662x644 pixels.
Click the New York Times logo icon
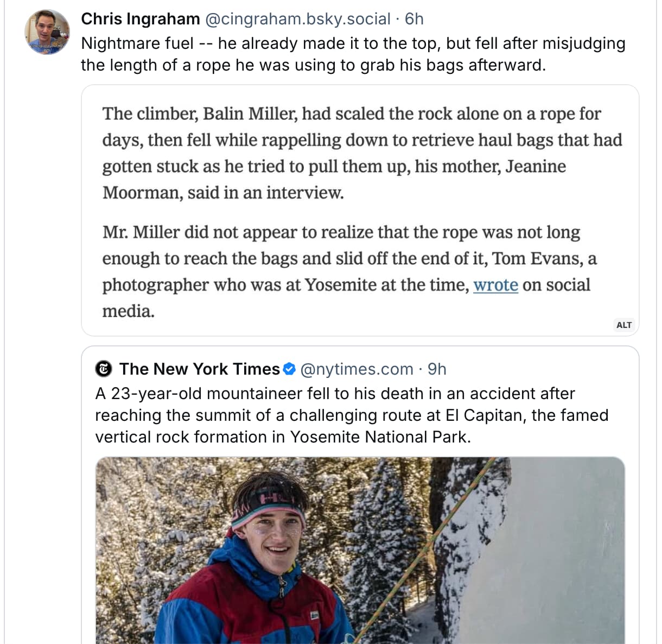[104, 369]
